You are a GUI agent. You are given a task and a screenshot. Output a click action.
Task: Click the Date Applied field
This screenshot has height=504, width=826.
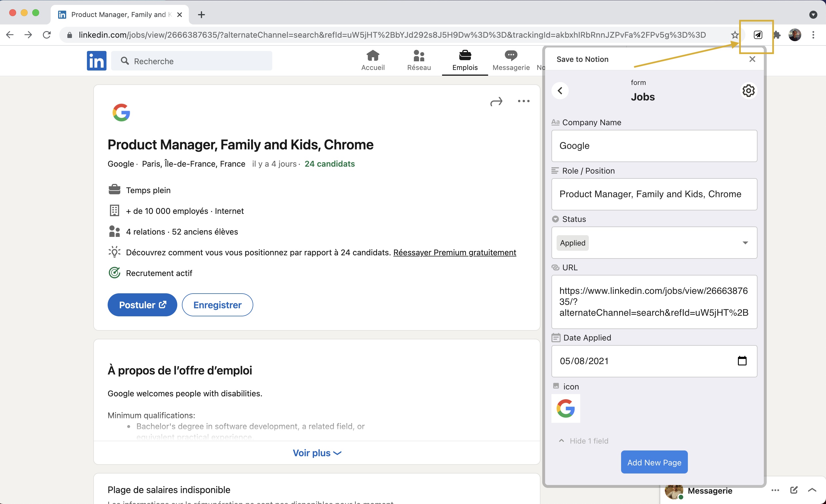pos(654,361)
